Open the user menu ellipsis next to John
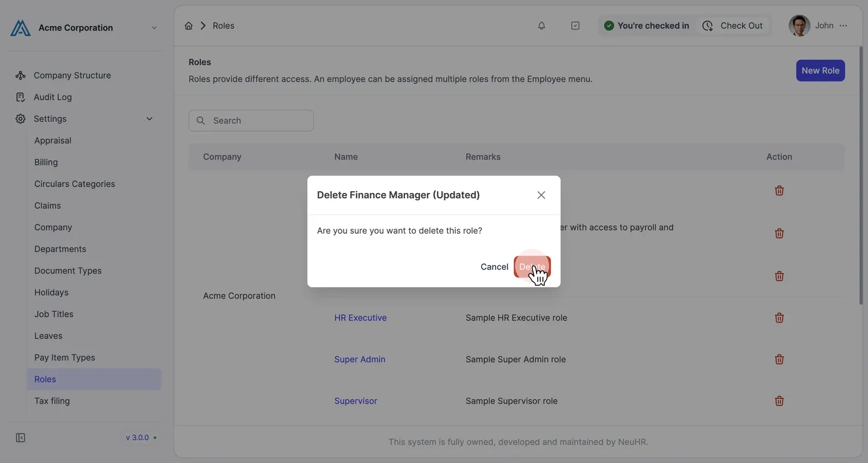The height and width of the screenshot is (463, 868). [x=843, y=25]
